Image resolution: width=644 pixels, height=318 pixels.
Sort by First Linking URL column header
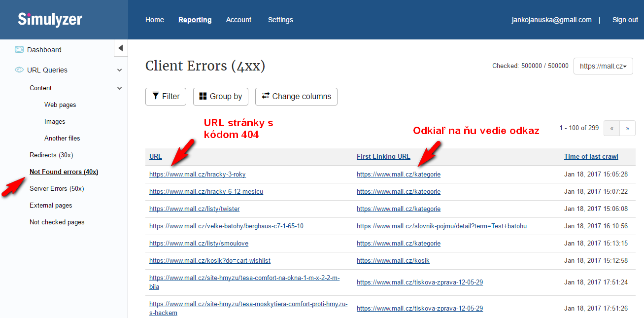pyautogui.click(x=383, y=156)
